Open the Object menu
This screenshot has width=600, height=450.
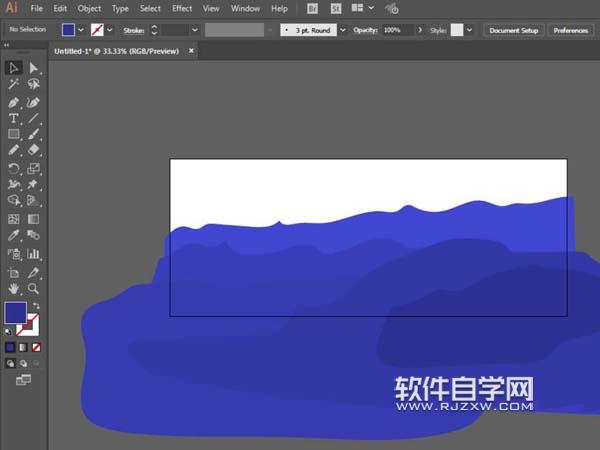click(89, 8)
